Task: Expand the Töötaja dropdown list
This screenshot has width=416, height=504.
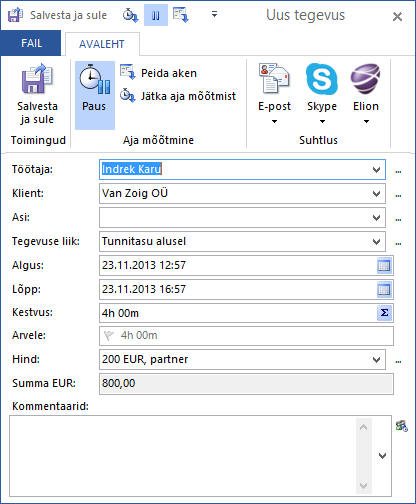Action: point(376,170)
